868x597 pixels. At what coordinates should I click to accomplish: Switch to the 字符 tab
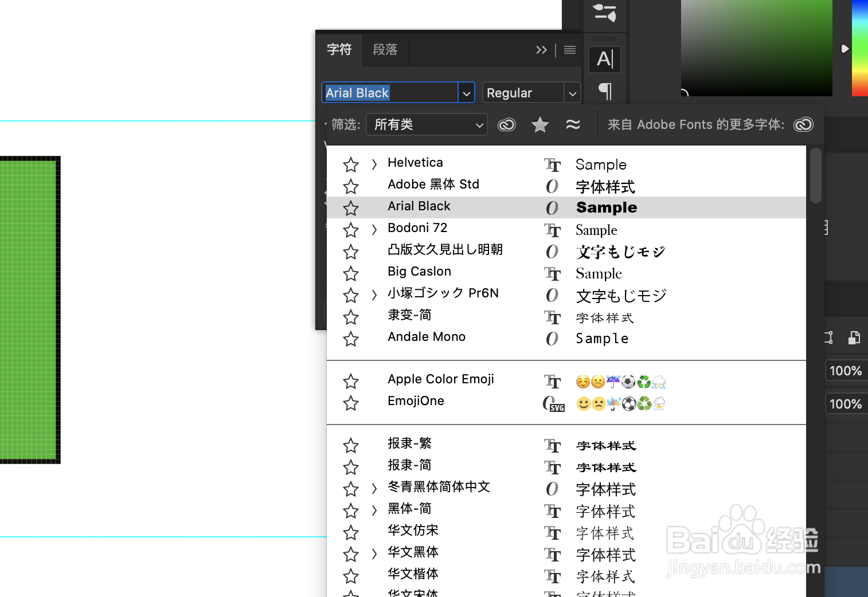pos(339,49)
